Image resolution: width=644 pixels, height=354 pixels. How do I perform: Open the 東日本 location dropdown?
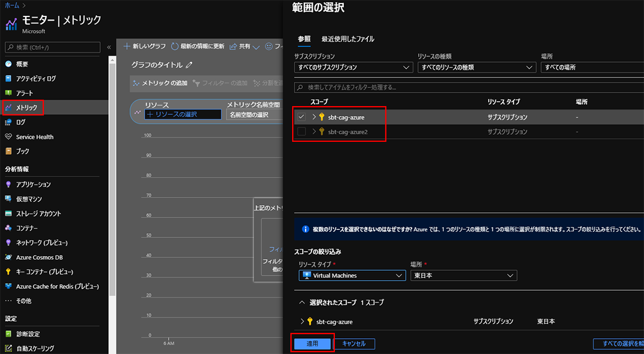463,275
